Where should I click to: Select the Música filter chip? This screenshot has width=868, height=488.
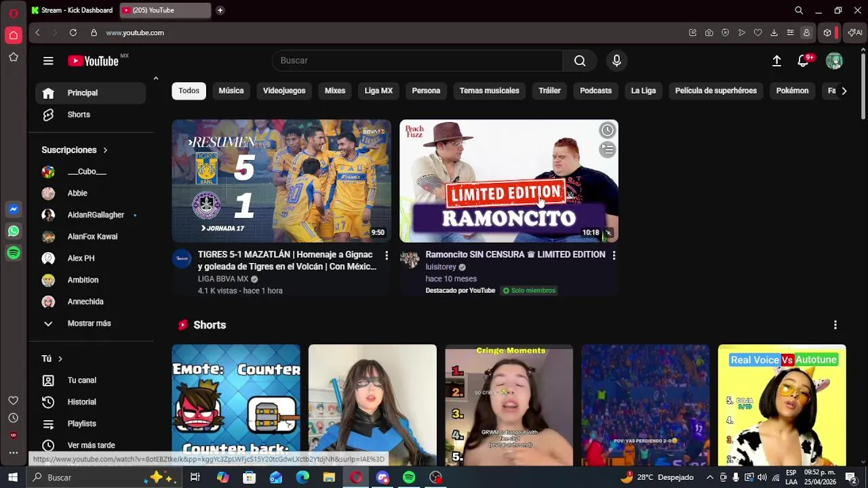coord(231,91)
